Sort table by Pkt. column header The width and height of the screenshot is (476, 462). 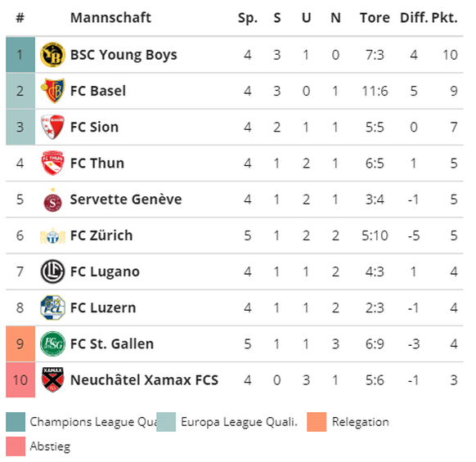pos(444,18)
